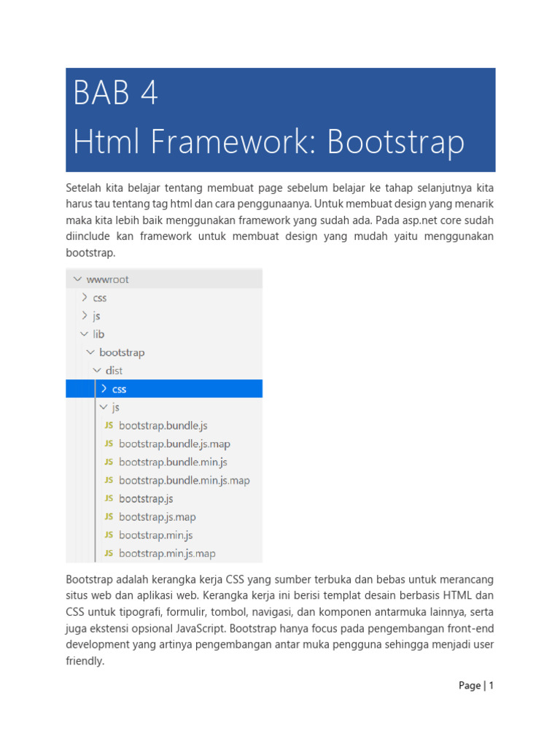560x747 pixels.
Task: Click the JS icon of bootstrap.bundle.js.map
Action: point(109,444)
